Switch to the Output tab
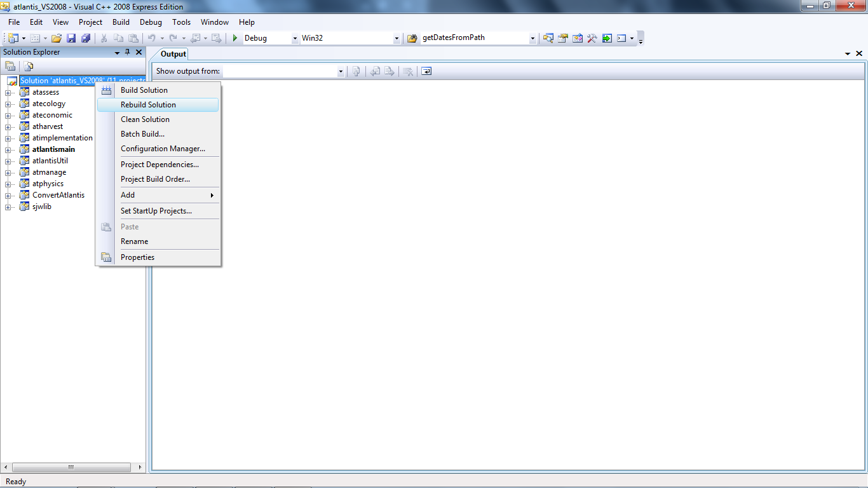This screenshot has width=868, height=488. (x=173, y=54)
